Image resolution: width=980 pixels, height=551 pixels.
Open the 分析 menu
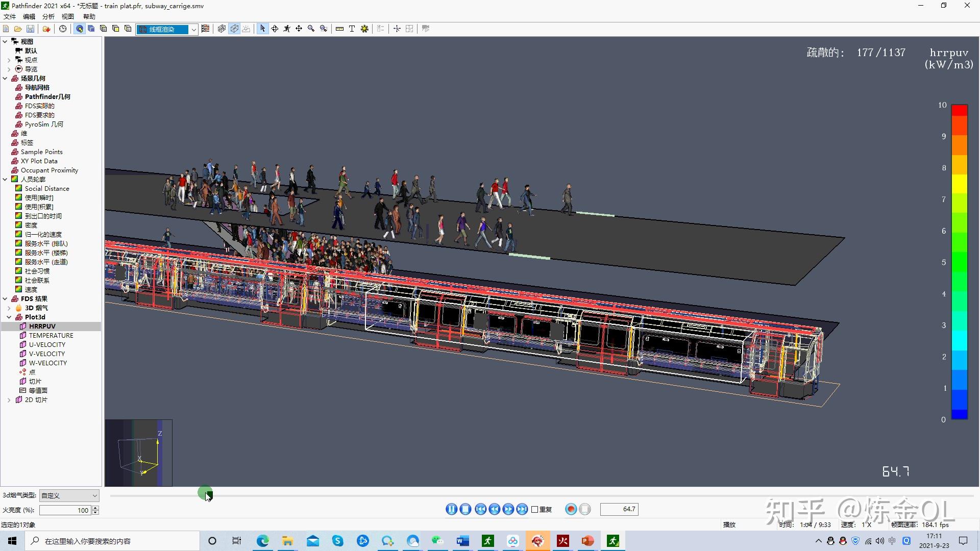pyautogui.click(x=48, y=17)
